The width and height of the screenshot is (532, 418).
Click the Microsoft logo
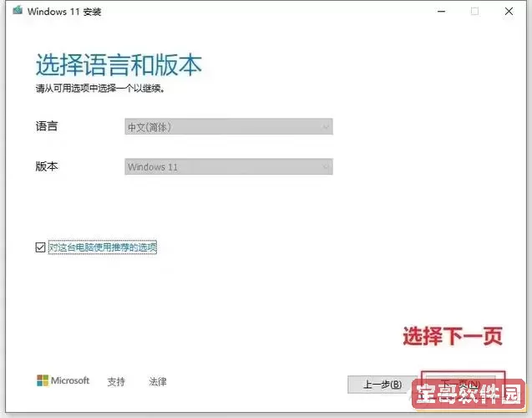point(63,380)
